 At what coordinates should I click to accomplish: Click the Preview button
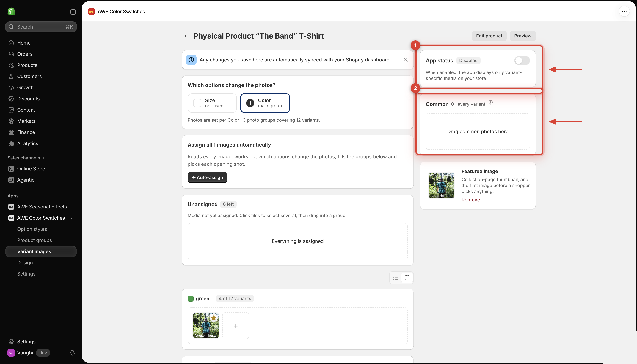coord(523,36)
